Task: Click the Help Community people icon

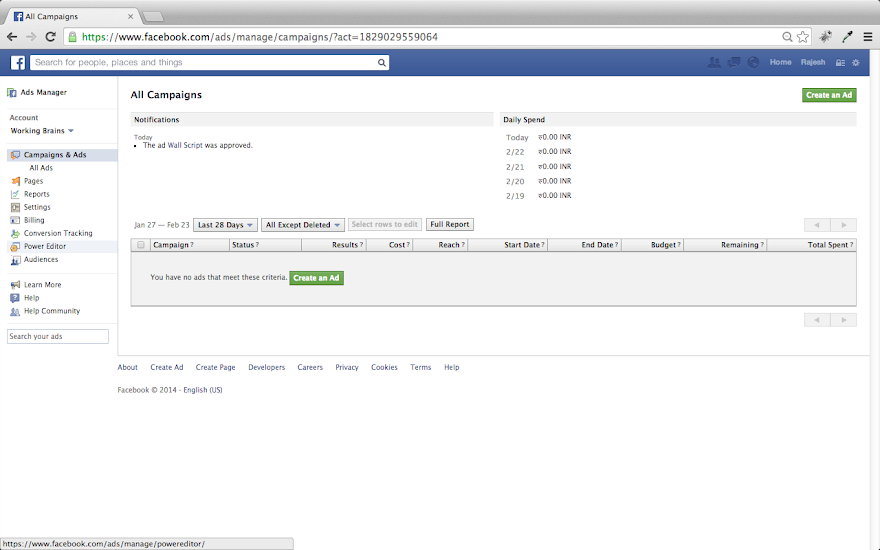Action: pyautogui.click(x=15, y=311)
